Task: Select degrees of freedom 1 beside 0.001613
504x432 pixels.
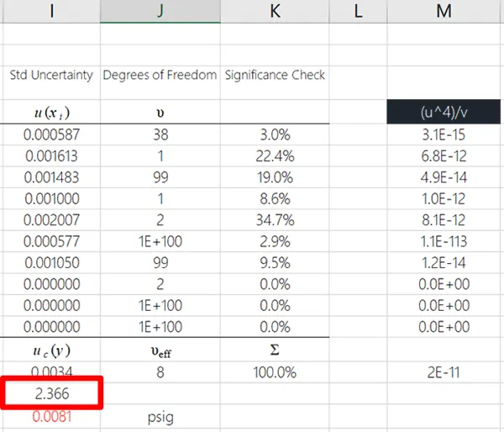Action: tap(160, 156)
